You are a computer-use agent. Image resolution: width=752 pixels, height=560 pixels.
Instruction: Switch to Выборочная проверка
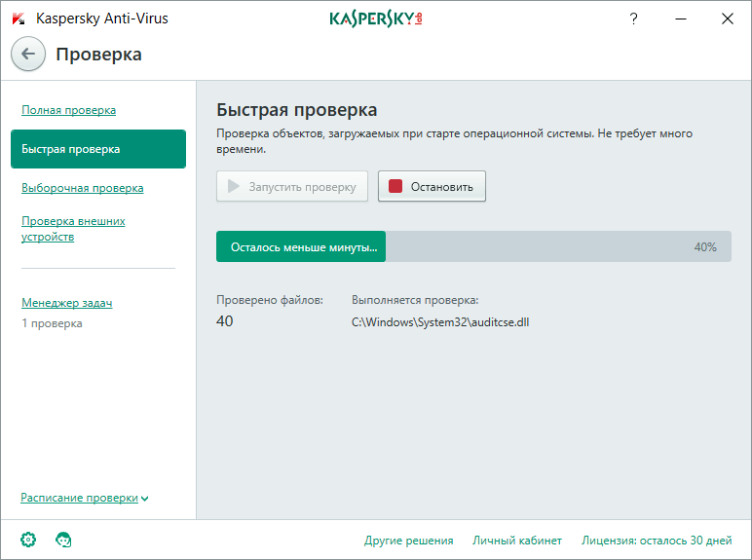point(83,188)
